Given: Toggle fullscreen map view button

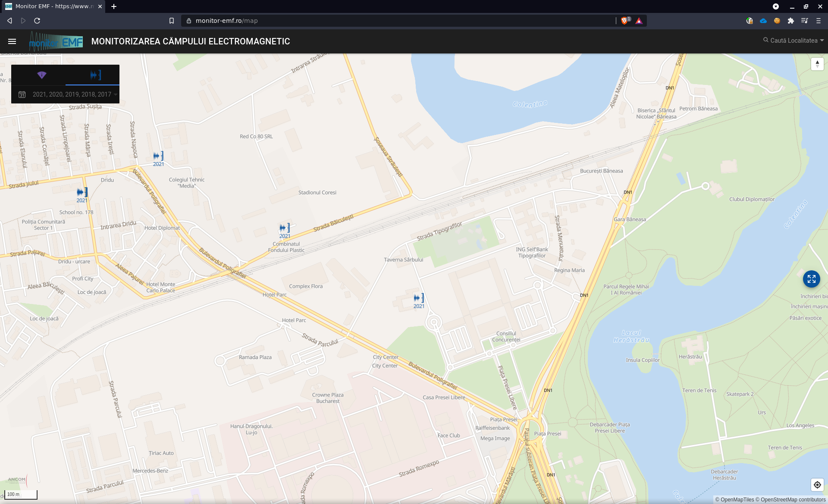Looking at the screenshot, I should pyautogui.click(x=811, y=279).
